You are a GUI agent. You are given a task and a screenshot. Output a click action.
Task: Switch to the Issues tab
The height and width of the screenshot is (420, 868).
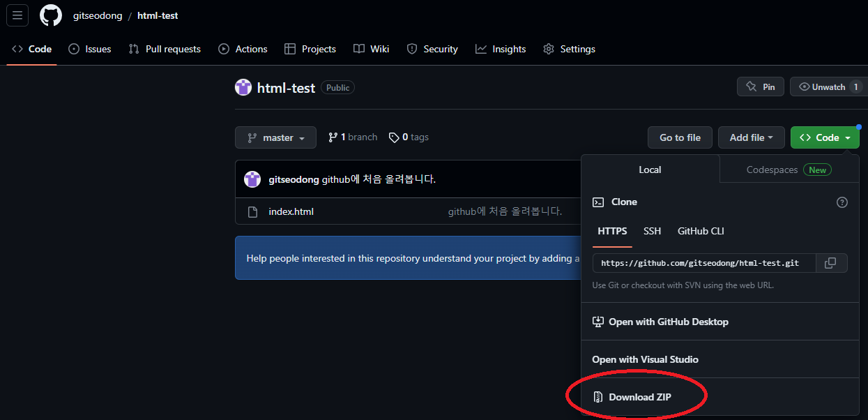(90, 49)
